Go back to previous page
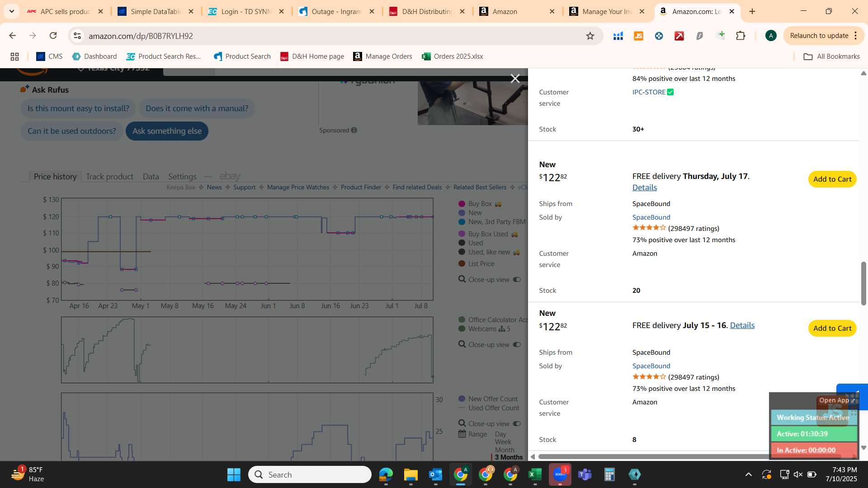The height and width of the screenshot is (488, 868). click(x=12, y=36)
